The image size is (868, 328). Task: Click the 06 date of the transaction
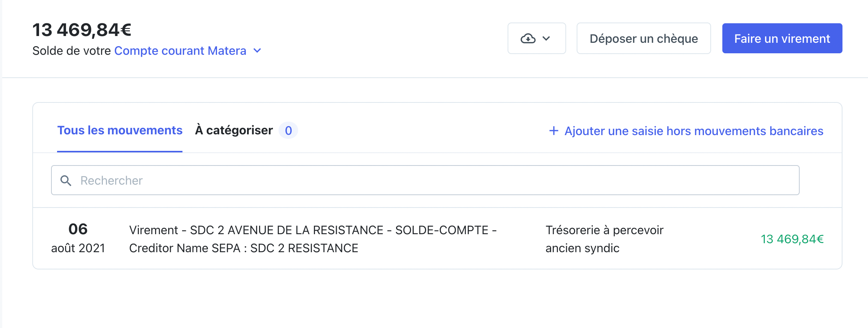(78, 229)
